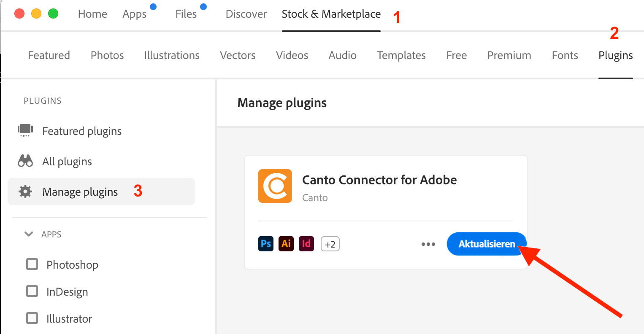Check the InDesign filter checkbox
This screenshot has height=334, width=644.
tap(32, 291)
